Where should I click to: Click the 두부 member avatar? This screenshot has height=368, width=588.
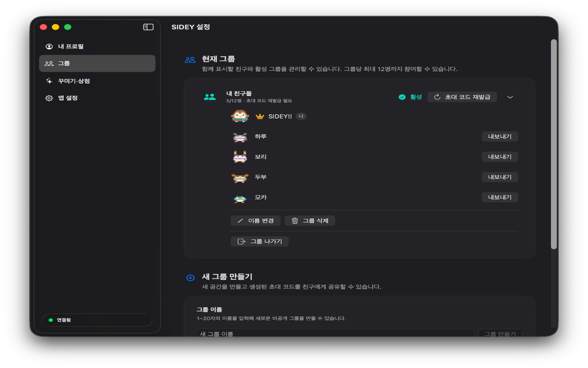(240, 177)
